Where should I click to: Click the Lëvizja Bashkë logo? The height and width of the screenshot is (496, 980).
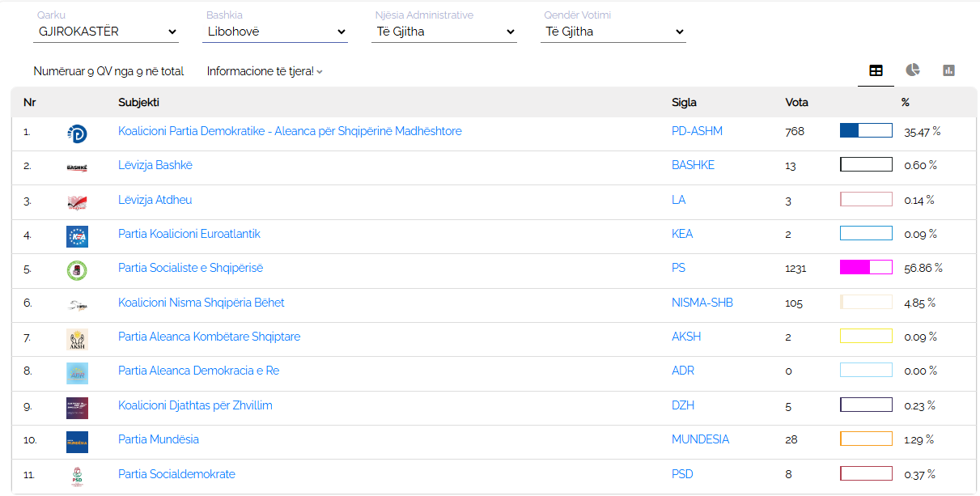tap(77, 167)
